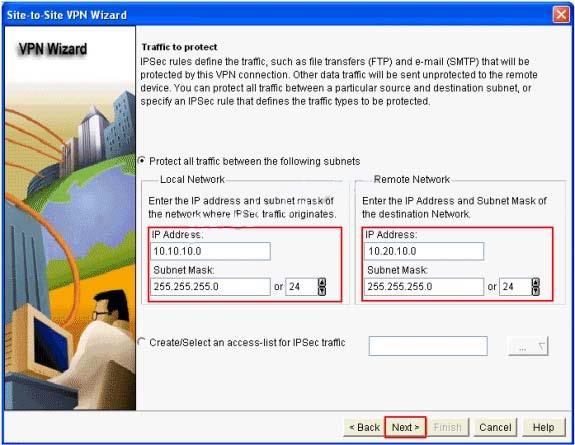This screenshot has height=445, width=575.
Task: Click the access-list rule text field
Action: pos(428,346)
